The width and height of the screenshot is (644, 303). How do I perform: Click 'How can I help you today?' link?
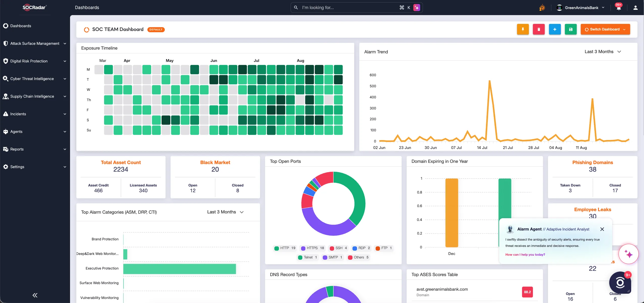pos(525,254)
